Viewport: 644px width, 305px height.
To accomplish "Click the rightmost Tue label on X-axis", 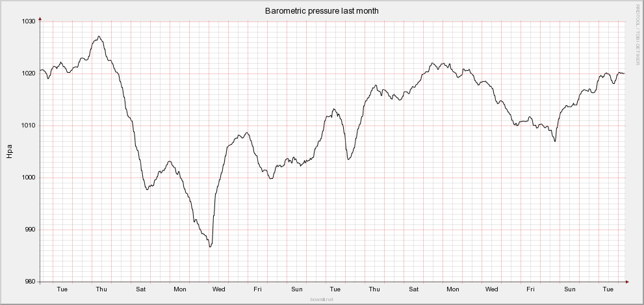I will click(x=608, y=289).
